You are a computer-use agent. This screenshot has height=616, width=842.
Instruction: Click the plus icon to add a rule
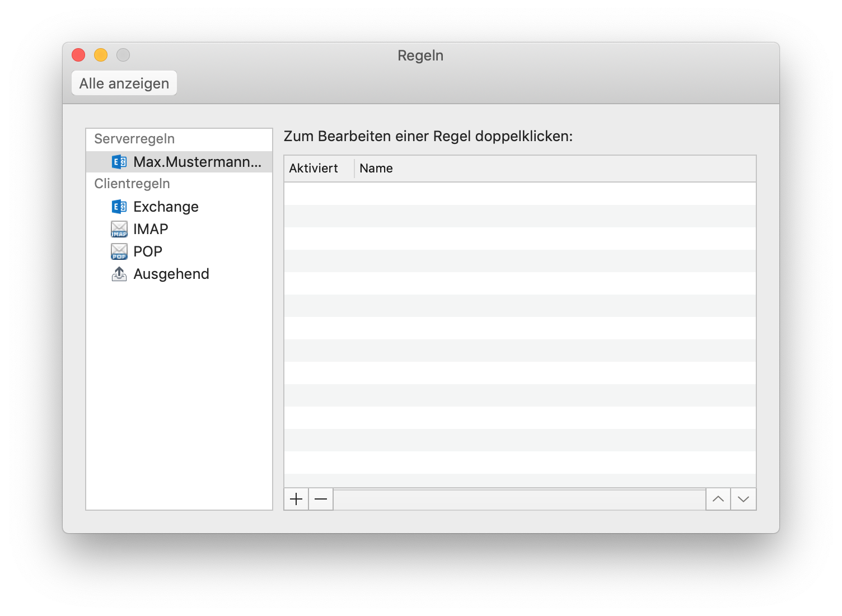[296, 498]
